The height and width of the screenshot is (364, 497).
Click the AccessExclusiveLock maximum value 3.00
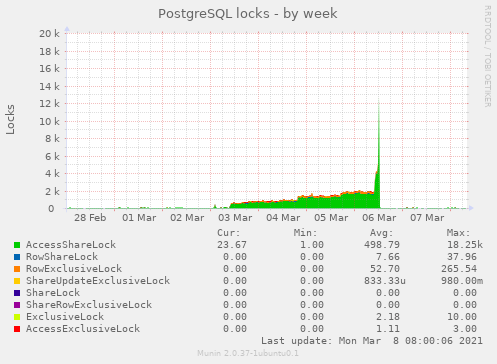tap(465, 329)
